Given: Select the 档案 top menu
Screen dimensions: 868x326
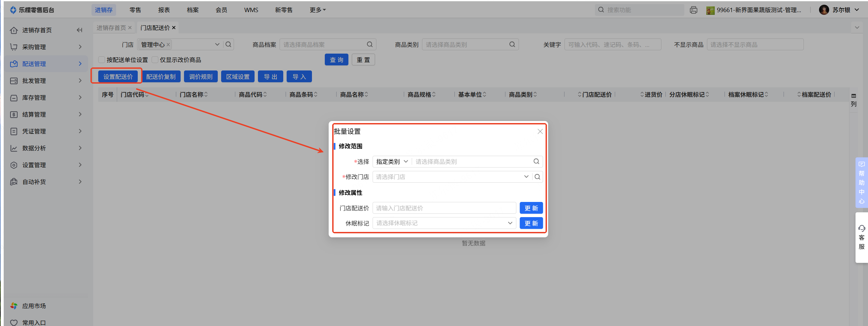Looking at the screenshot, I should (193, 10).
